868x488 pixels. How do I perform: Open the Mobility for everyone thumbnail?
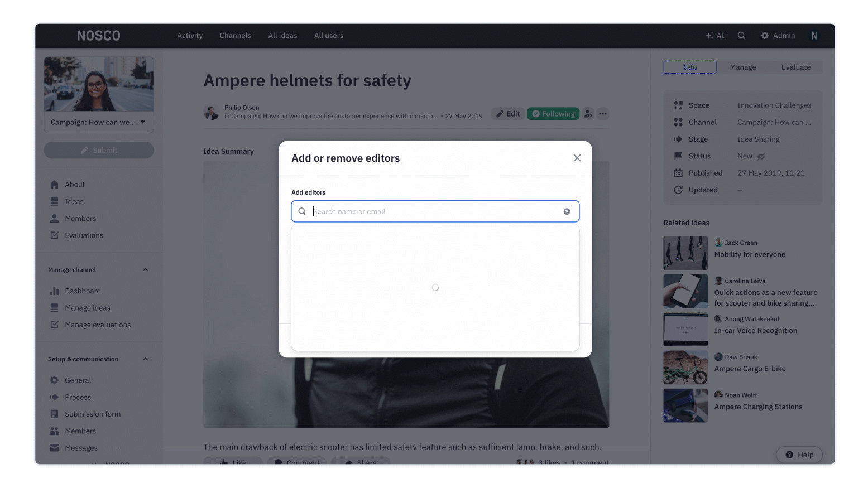pyautogui.click(x=685, y=253)
